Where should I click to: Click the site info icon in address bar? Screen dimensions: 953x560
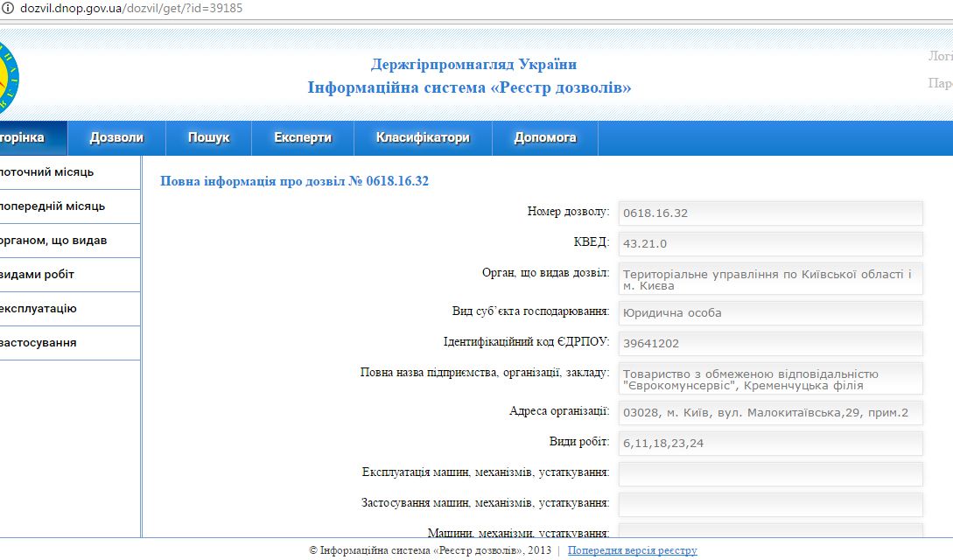pos(7,8)
